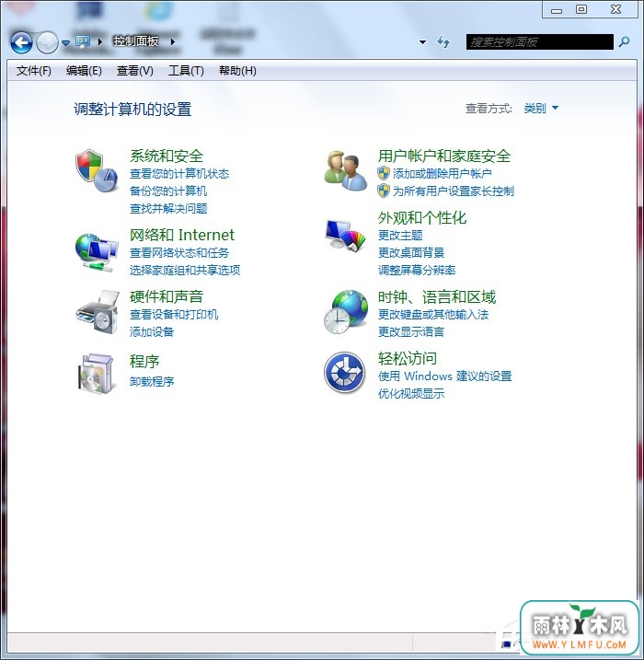Click 更改主题 link

point(400,236)
